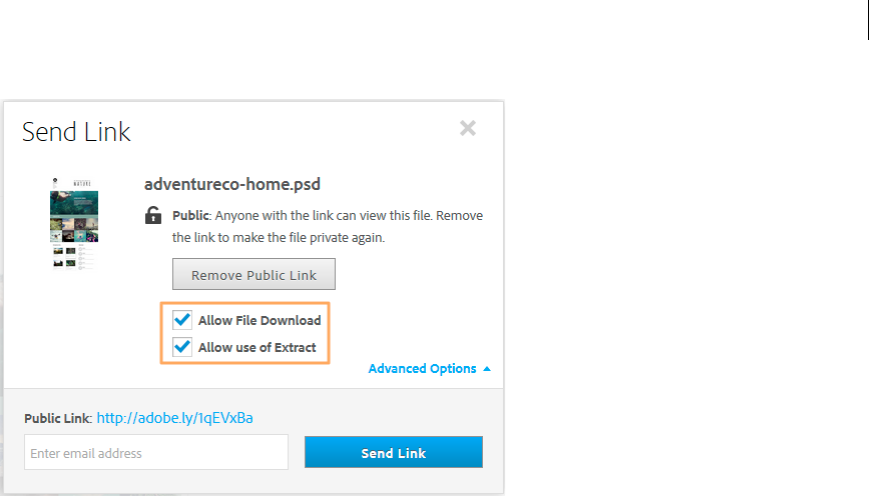The width and height of the screenshot is (869, 496).
Task: Click the unlocked padlock icon
Action: (x=153, y=215)
